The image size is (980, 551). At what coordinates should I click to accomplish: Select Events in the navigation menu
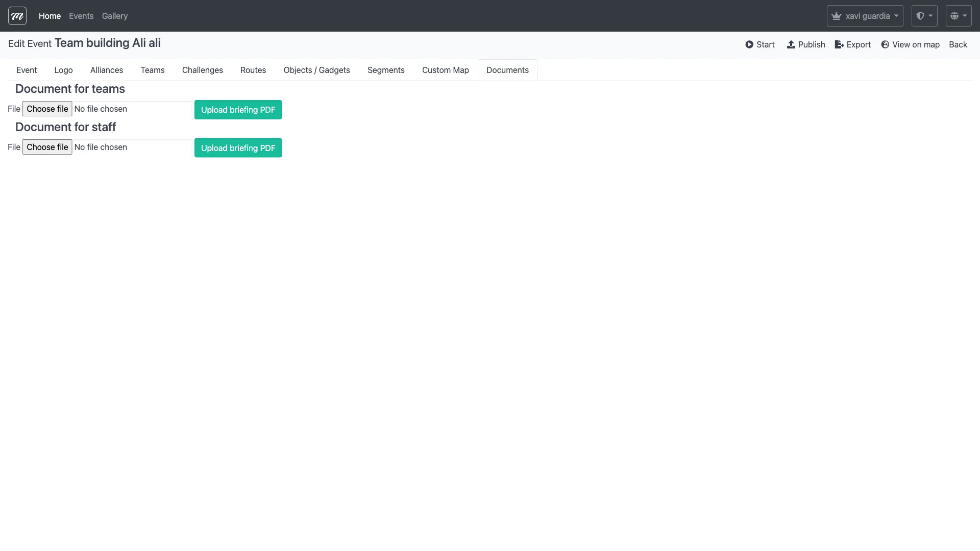pyautogui.click(x=81, y=16)
